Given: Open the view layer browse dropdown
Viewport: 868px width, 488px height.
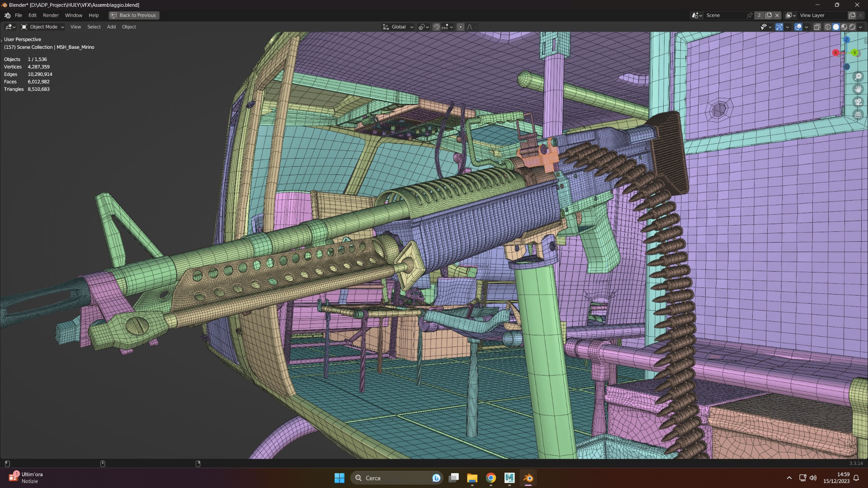Looking at the screenshot, I should pyautogui.click(x=791, y=15).
